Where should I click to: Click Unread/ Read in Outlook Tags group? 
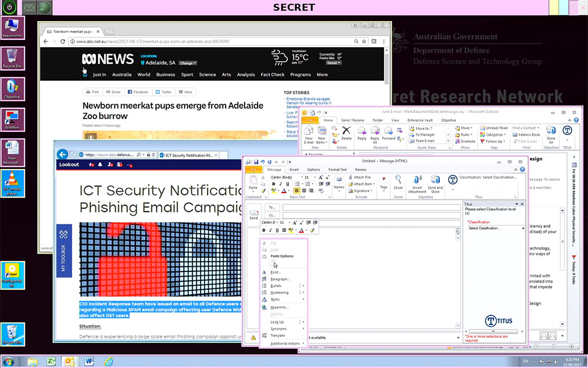pyautogui.click(x=494, y=128)
